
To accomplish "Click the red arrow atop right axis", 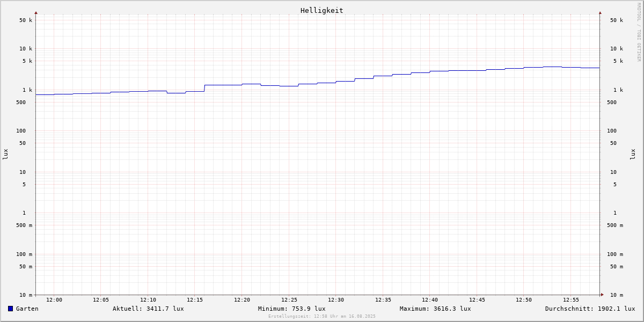I will [600, 12].
